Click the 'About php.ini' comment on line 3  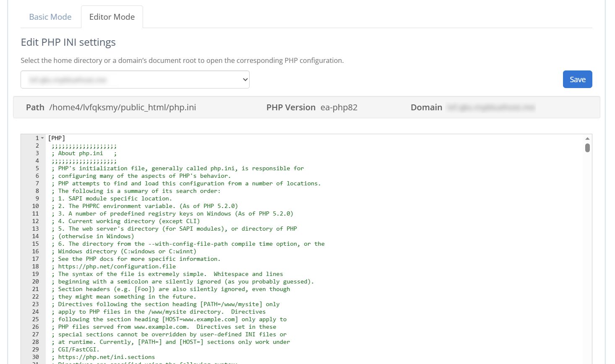[x=79, y=153]
